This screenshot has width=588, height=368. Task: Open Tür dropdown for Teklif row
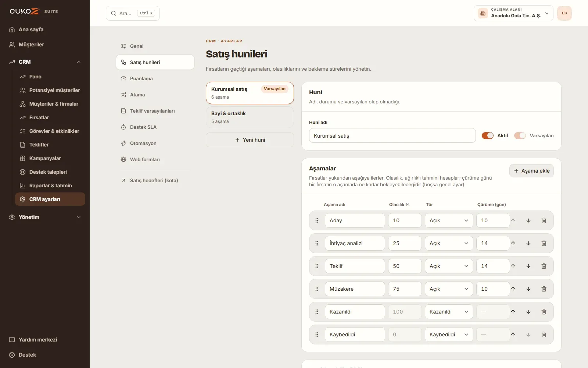click(449, 266)
